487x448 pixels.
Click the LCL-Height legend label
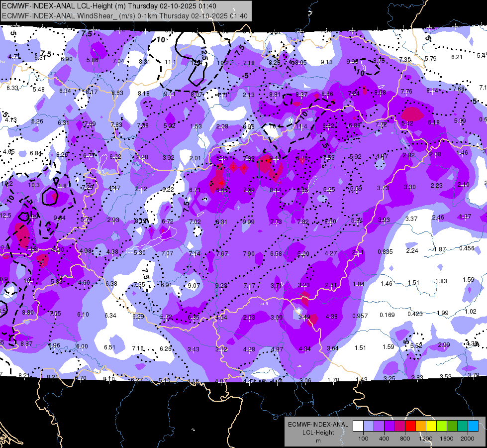pos(318,433)
